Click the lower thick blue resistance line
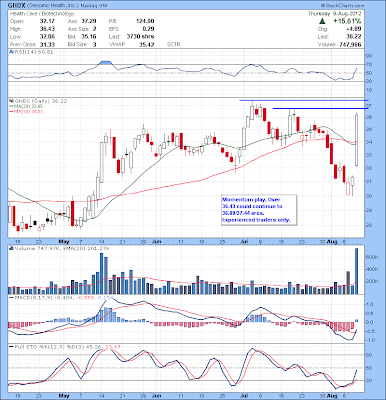 pos(320,108)
